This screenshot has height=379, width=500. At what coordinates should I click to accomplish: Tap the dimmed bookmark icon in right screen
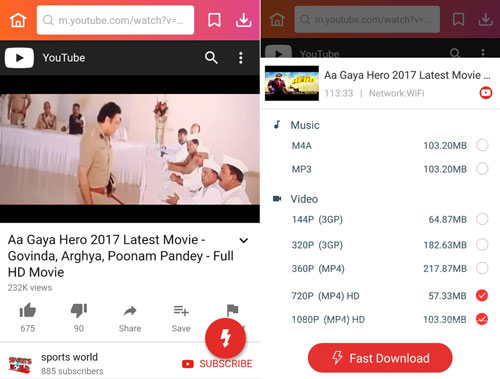tap(458, 19)
